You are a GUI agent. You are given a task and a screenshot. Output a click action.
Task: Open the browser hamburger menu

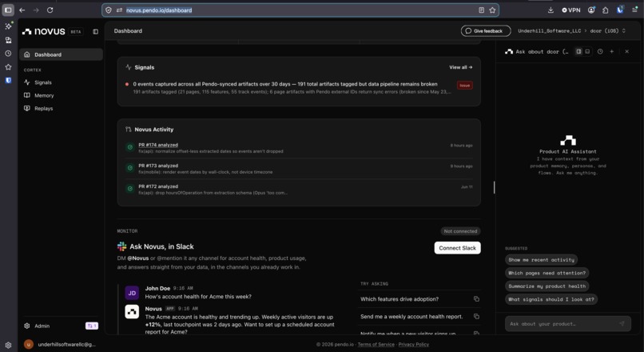click(634, 10)
